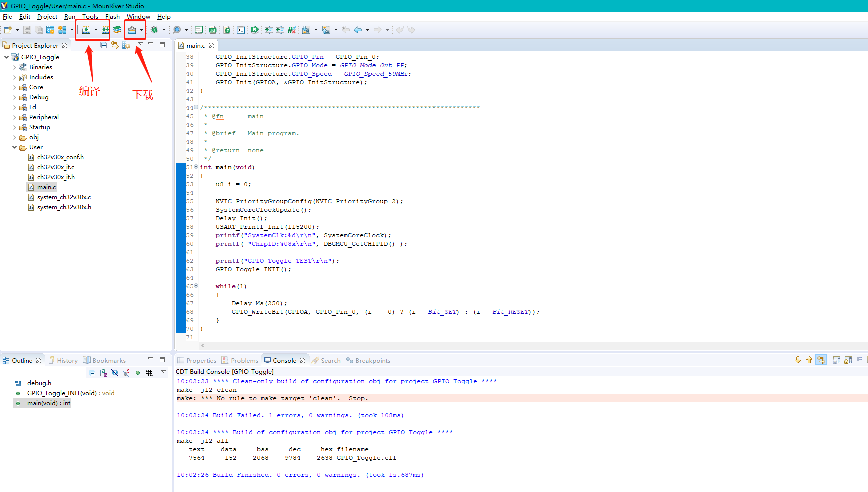Click editor horizontal scrollbar left arrow

(203, 345)
